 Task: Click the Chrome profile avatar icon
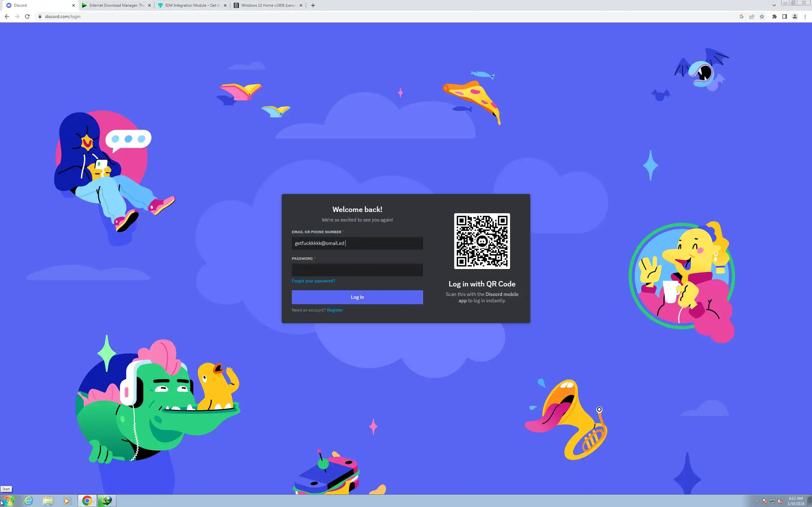[x=795, y=16]
